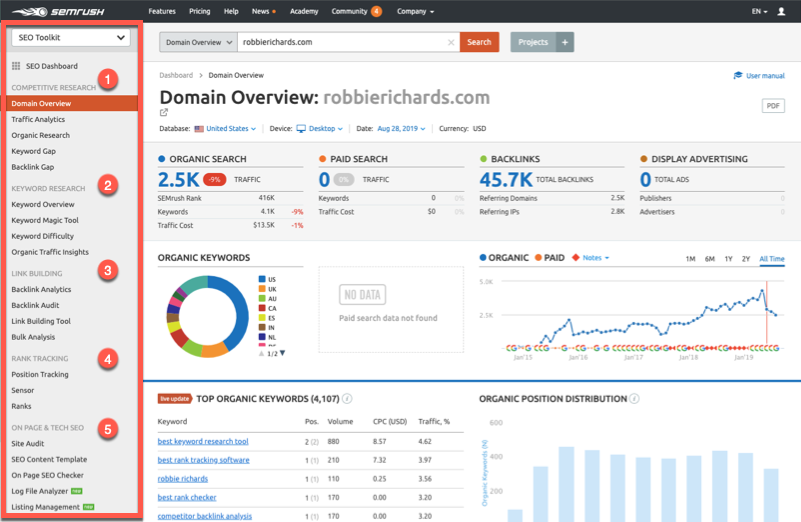
Task: Click the SEMrush logo
Action: tap(67, 11)
